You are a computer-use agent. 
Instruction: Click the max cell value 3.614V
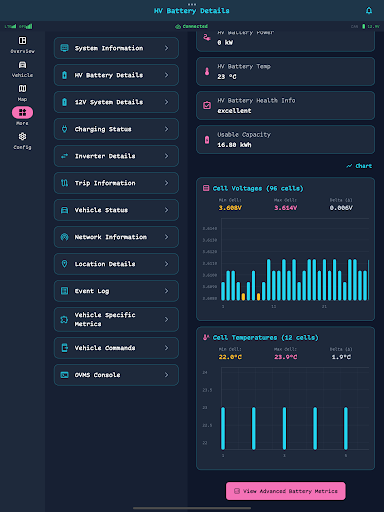(x=286, y=208)
